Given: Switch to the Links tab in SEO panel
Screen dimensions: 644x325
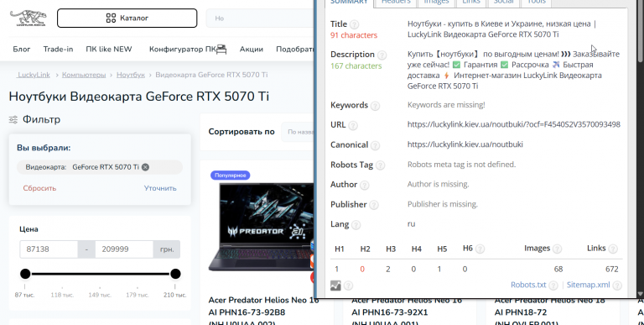Looking at the screenshot, I should click(470, 2).
